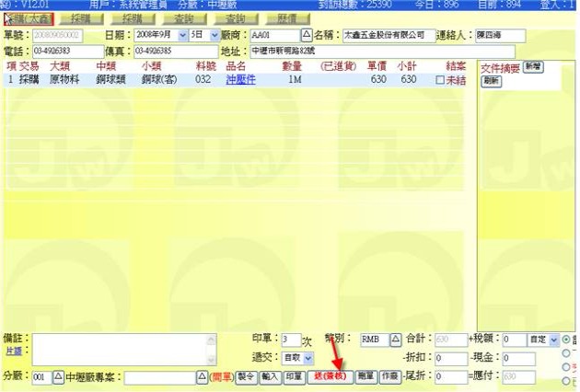Click the triangle icon after the project field
Screen dimensions: 580x392
[202, 377]
